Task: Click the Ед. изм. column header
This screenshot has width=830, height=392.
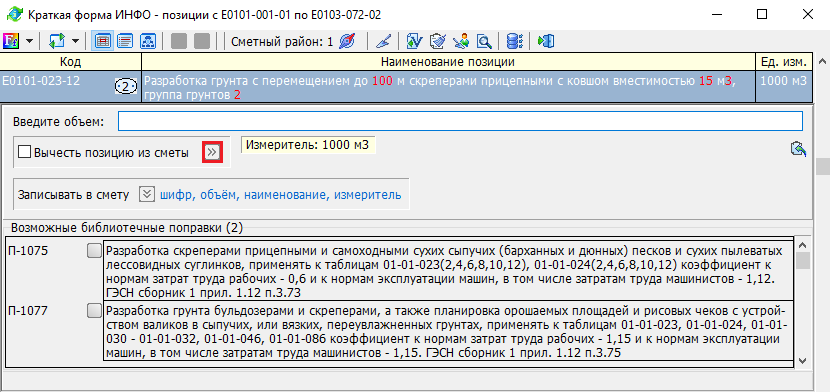Action: coord(783,62)
